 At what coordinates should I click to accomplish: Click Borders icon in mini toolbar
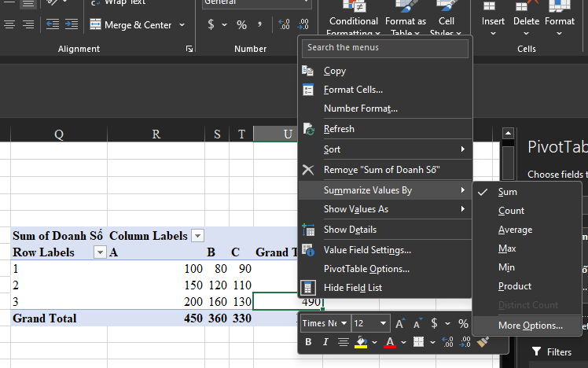418,342
